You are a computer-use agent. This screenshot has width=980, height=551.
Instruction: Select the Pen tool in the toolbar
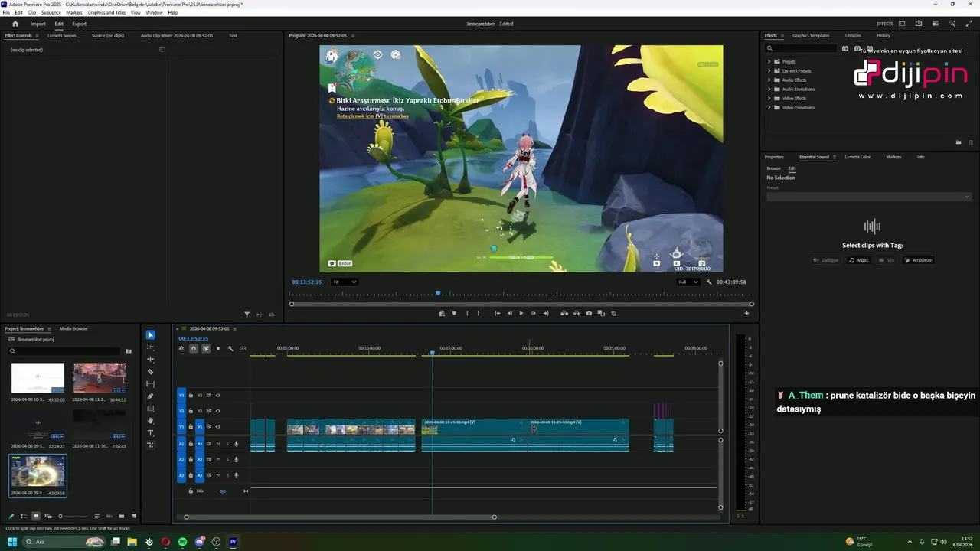coord(150,396)
